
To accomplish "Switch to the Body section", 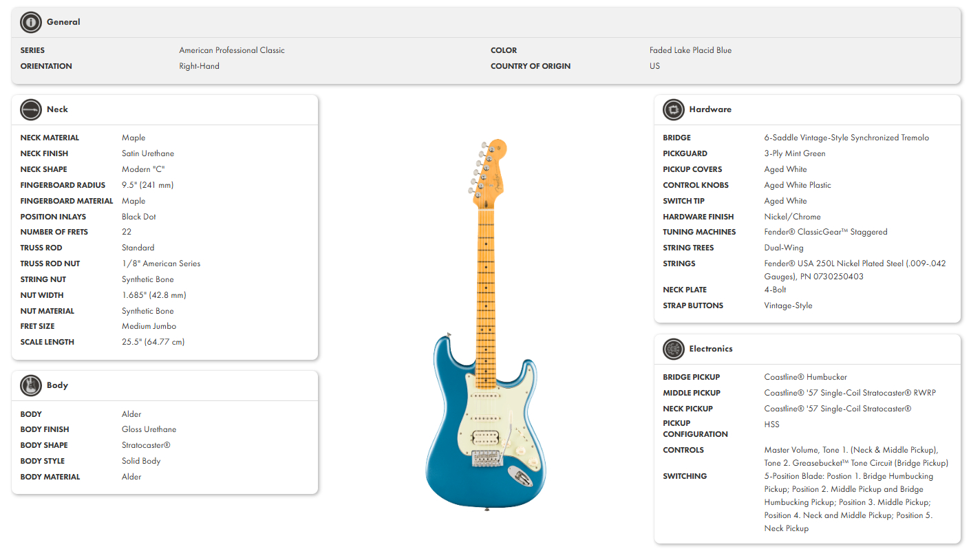I will (x=58, y=385).
